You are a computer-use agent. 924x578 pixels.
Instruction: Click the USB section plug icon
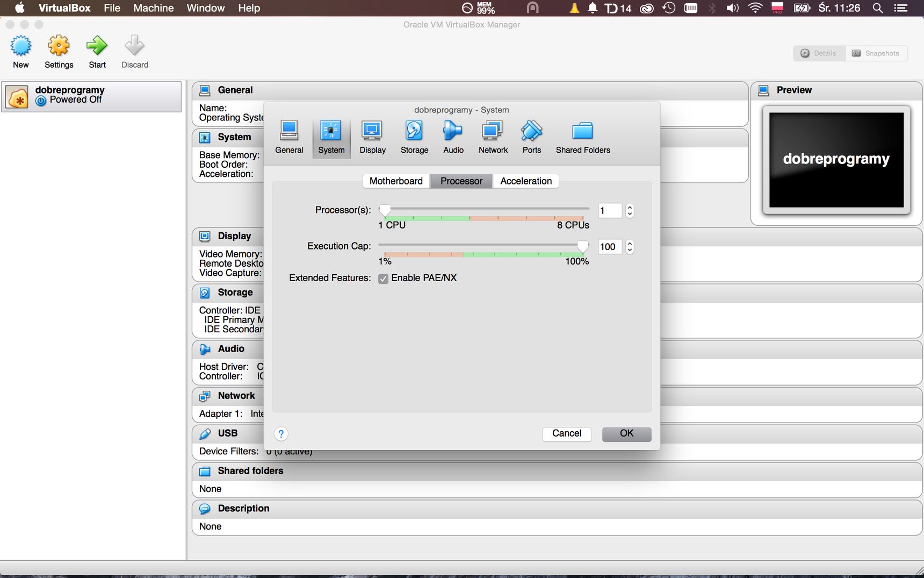click(x=205, y=434)
